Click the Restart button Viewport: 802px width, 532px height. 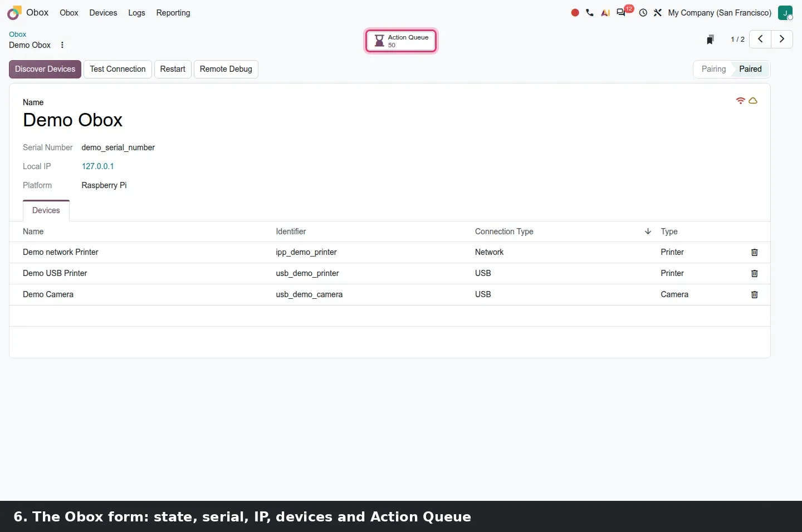coord(173,69)
